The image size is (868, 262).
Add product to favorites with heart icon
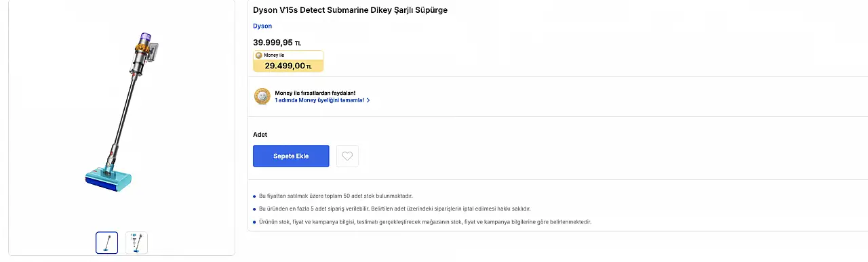coord(347,156)
